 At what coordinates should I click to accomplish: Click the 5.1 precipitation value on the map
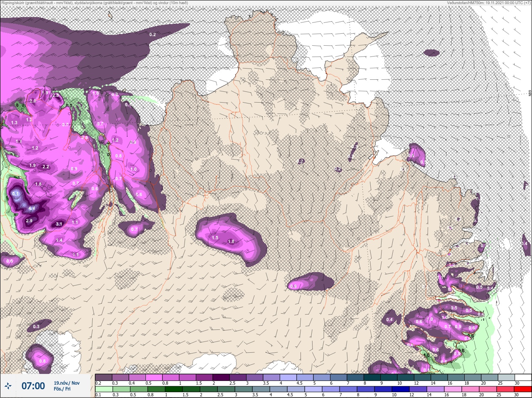(16, 194)
